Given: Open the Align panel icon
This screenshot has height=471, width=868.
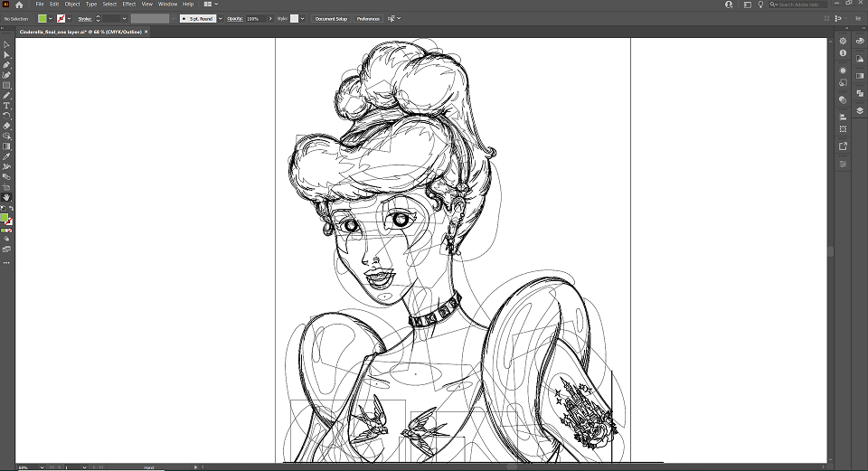Looking at the screenshot, I should [x=843, y=117].
